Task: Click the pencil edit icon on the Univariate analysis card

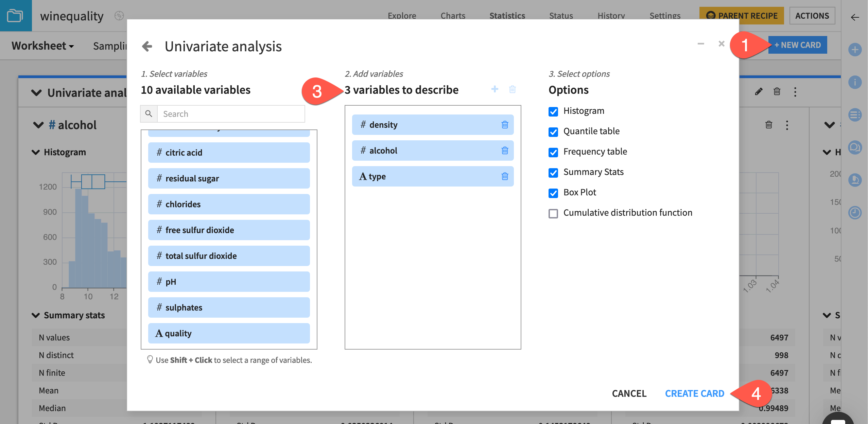Action: 759,91
